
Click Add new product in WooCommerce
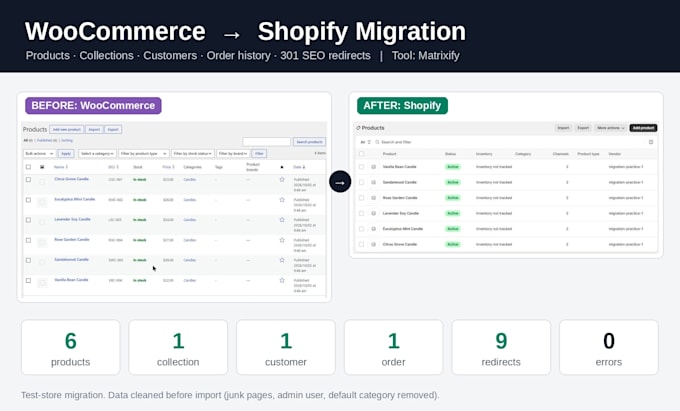click(66, 129)
